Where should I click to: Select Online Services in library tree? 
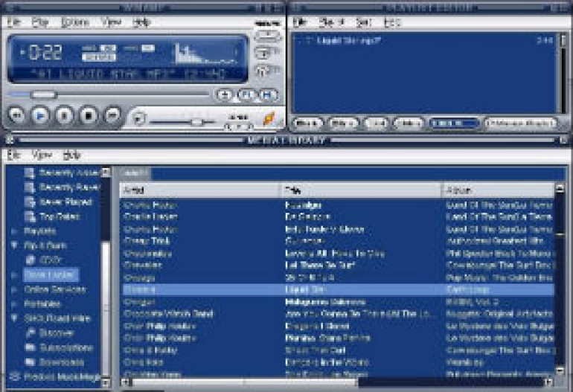tap(55, 289)
